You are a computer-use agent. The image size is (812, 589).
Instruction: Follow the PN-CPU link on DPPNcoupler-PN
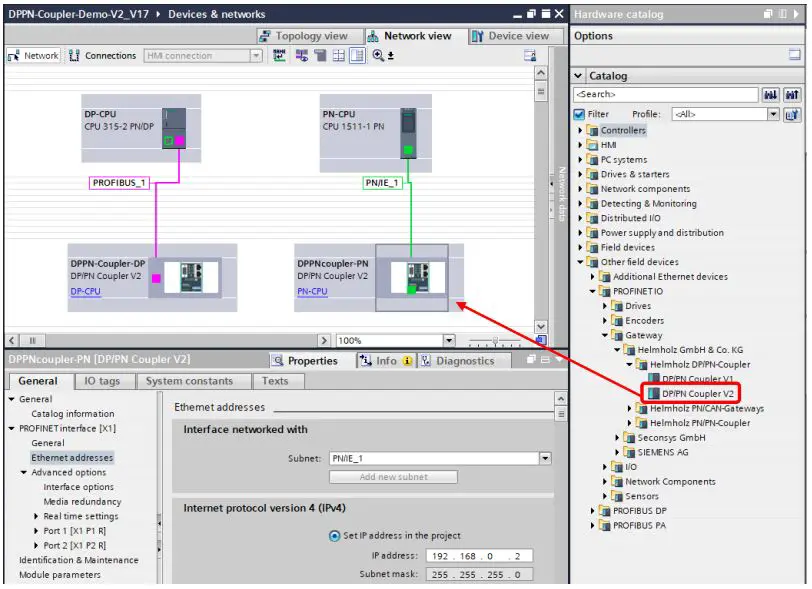(x=312, y=292)
